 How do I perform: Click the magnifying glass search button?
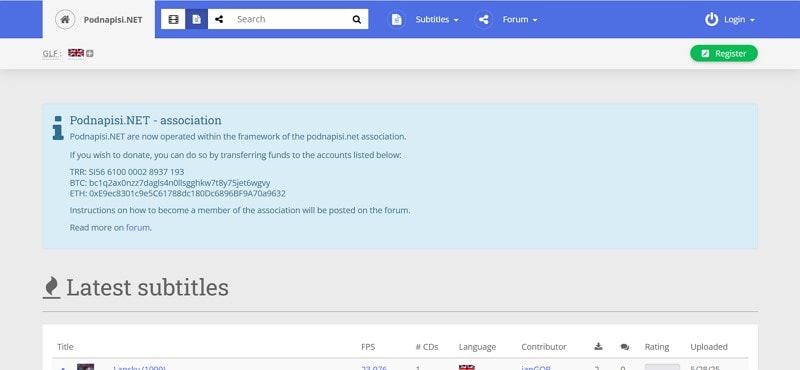357,19
